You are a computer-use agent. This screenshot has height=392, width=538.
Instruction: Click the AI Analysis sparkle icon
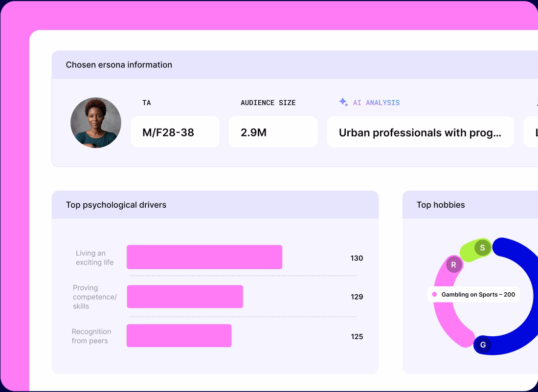point(343,102)
